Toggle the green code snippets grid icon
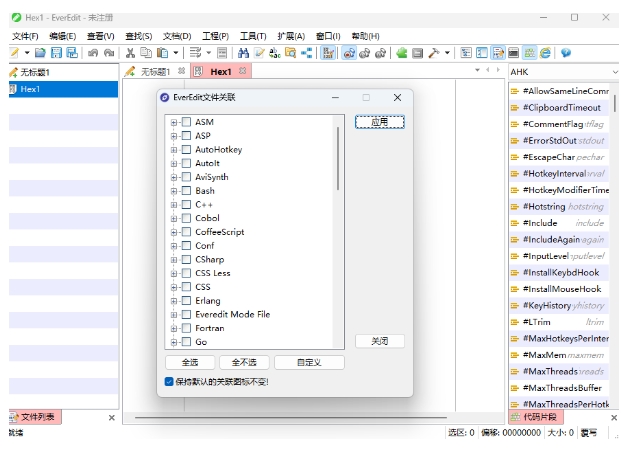This screenshot has height=450, width=621. (530, 53)
